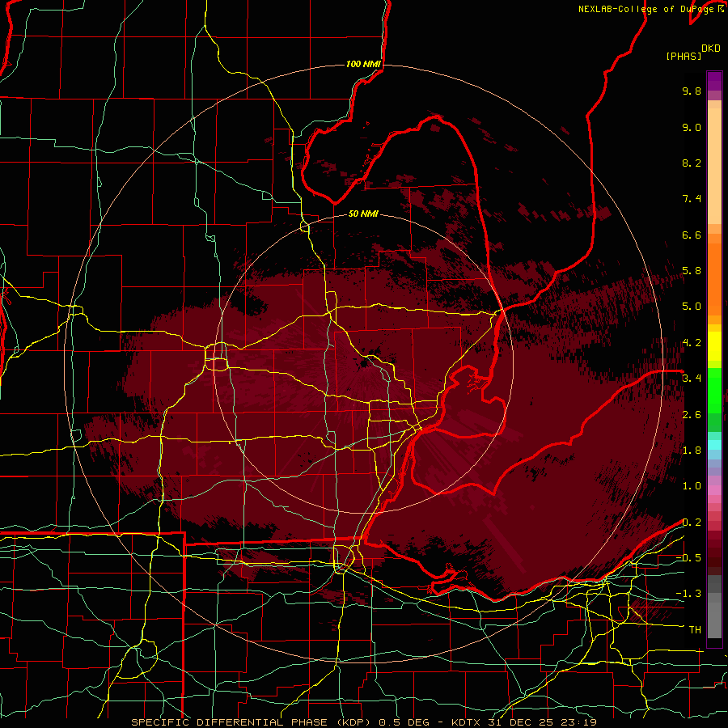Click the 7.4 legend value

[692, 199]
